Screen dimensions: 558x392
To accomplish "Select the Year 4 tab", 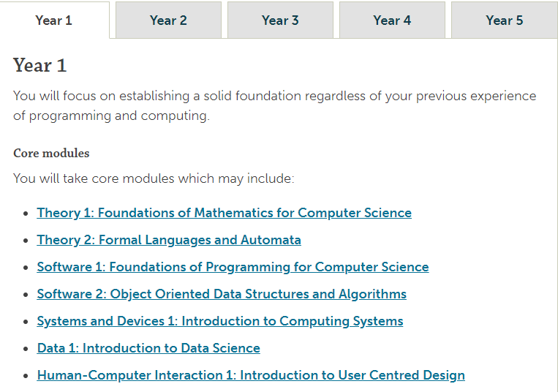I will tap(392, 20).
